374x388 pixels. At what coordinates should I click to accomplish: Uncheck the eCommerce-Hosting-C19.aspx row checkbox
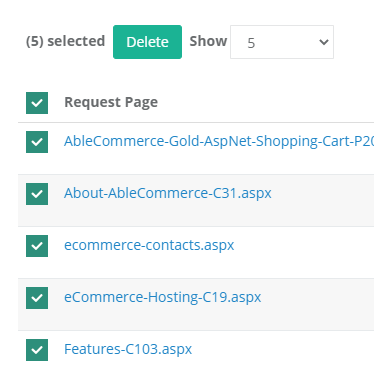(x=37, y=298)
